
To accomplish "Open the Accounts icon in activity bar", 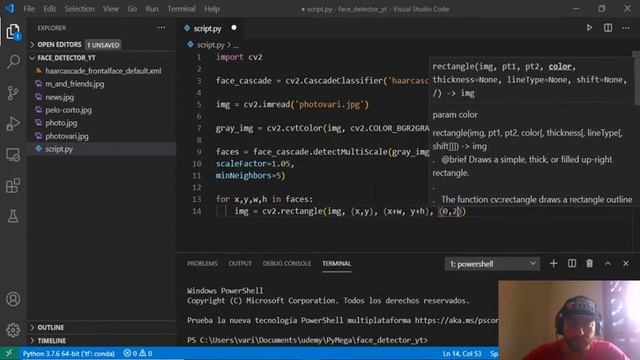I will [13, 299].
